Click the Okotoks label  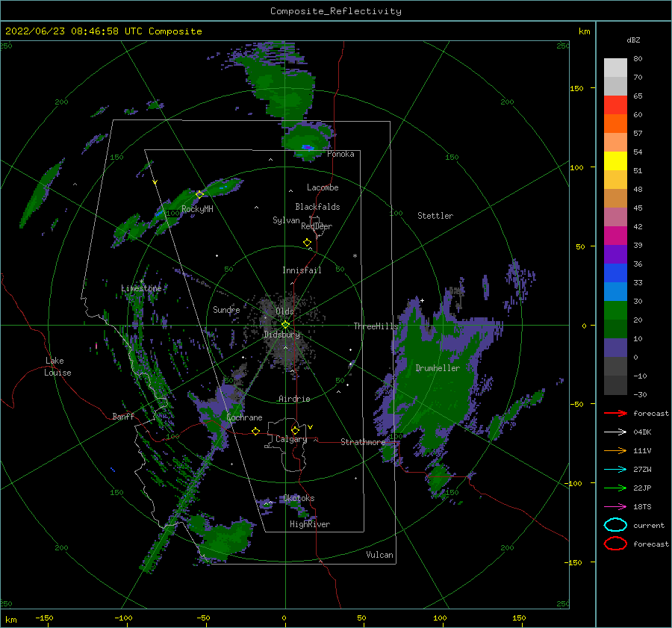click(299, 498)
